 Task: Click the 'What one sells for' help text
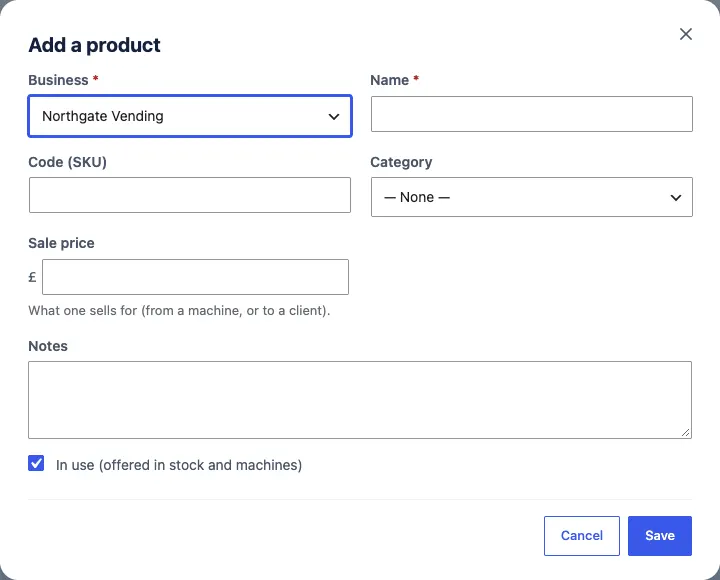(x=179, y=311)
